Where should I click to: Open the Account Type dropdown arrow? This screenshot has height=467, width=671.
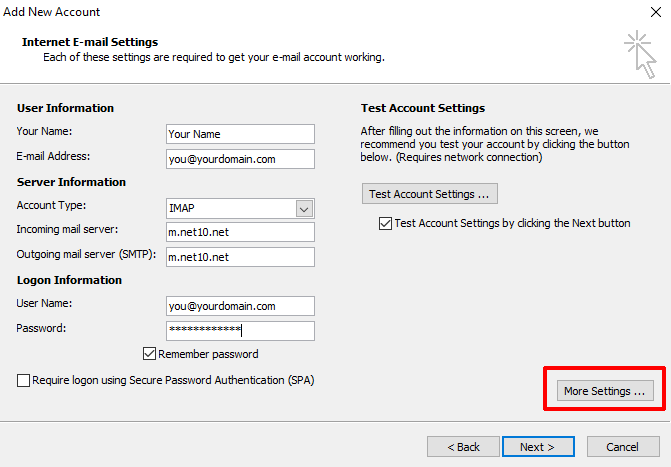[304, 209]
